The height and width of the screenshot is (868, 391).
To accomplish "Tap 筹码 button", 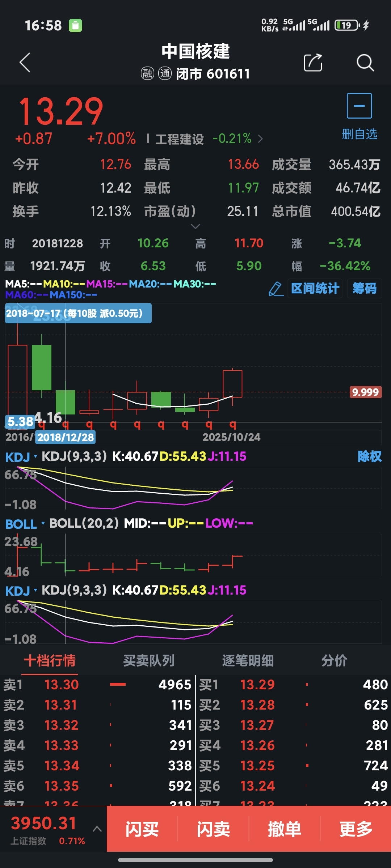I will (364, 289).
